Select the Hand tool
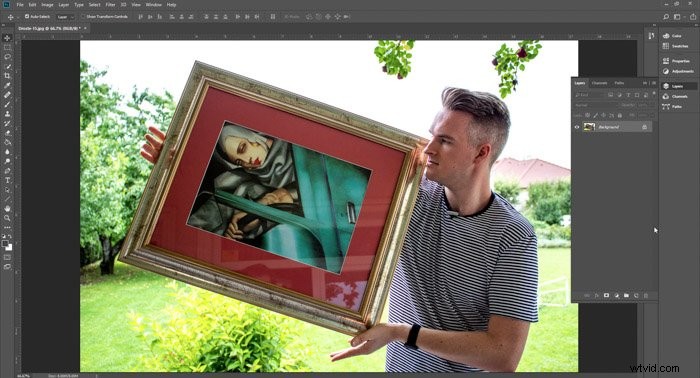This screenshot has width=700, height=378. point(7,208)
